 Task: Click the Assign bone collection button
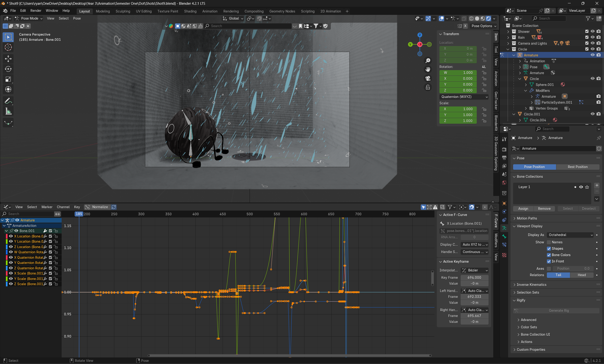tap(523, 209)
